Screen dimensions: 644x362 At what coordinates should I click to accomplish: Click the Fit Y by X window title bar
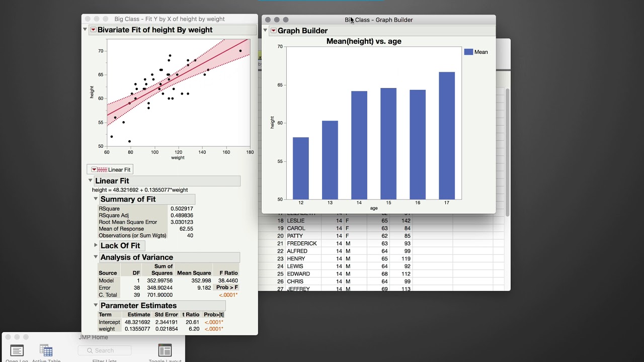click(170, 19)
